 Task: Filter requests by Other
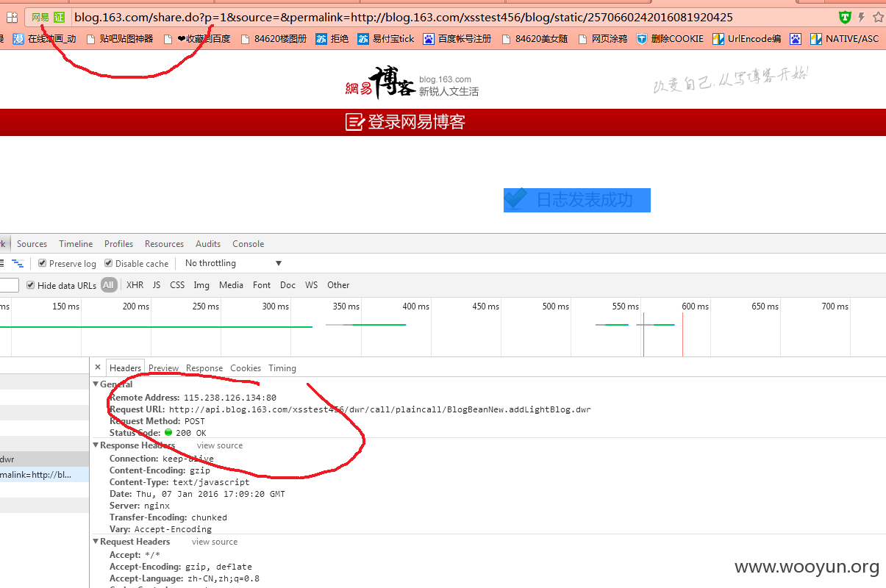point(339,285)
